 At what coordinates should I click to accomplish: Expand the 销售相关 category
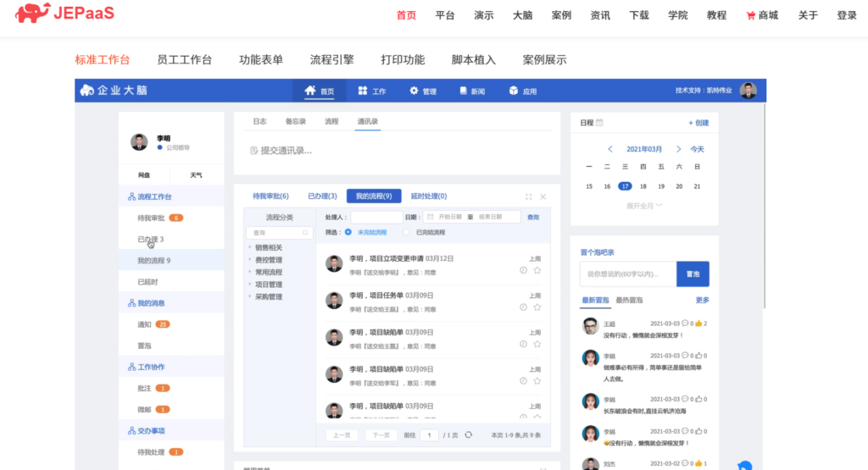coord(250,247)
